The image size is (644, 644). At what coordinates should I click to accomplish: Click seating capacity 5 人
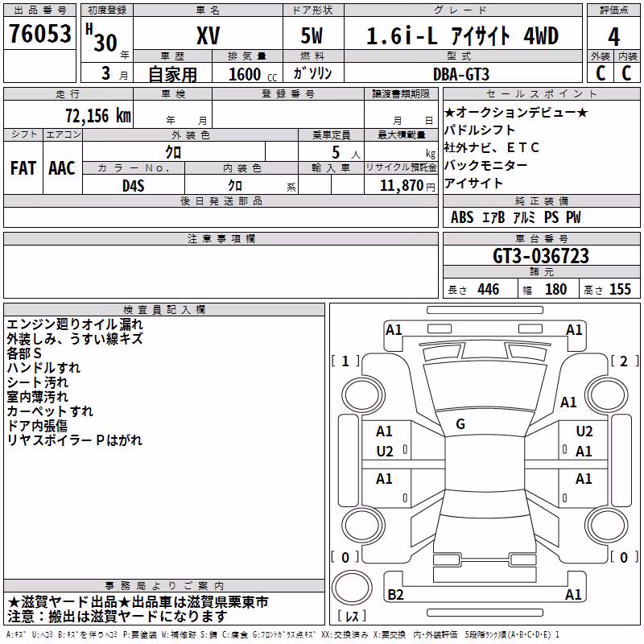click(x=346, y=153)
